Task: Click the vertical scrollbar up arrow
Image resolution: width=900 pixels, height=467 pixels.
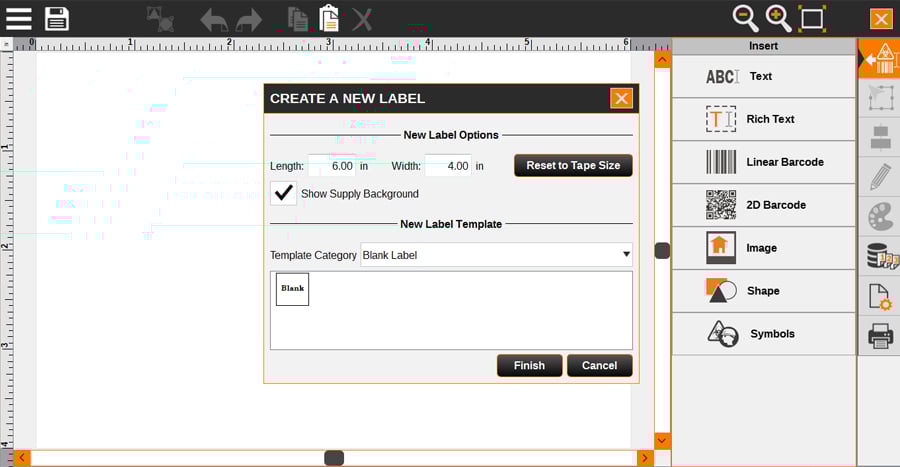Action: pyautogui.click(x=662, y=59)
